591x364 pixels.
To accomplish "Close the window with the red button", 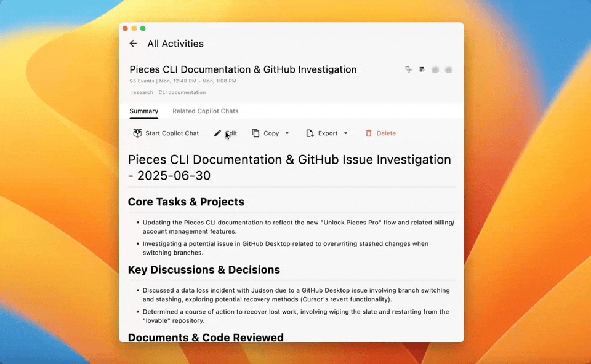I will 125,29.
